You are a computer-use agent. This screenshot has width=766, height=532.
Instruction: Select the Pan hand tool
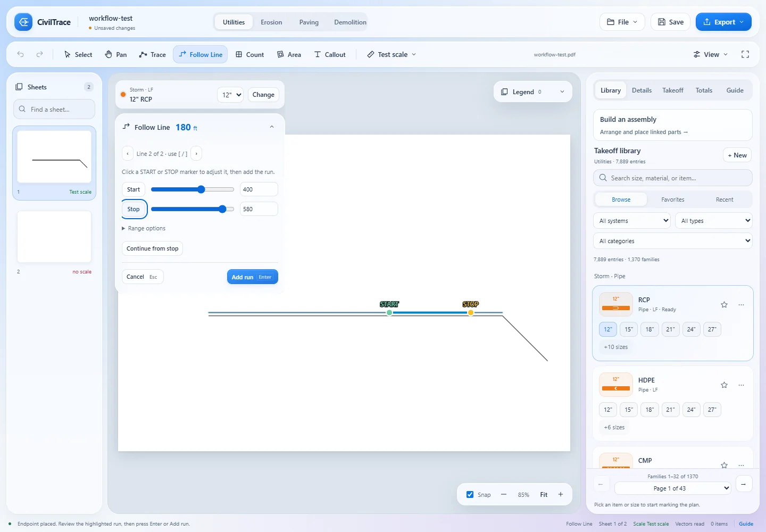(116, 54)
